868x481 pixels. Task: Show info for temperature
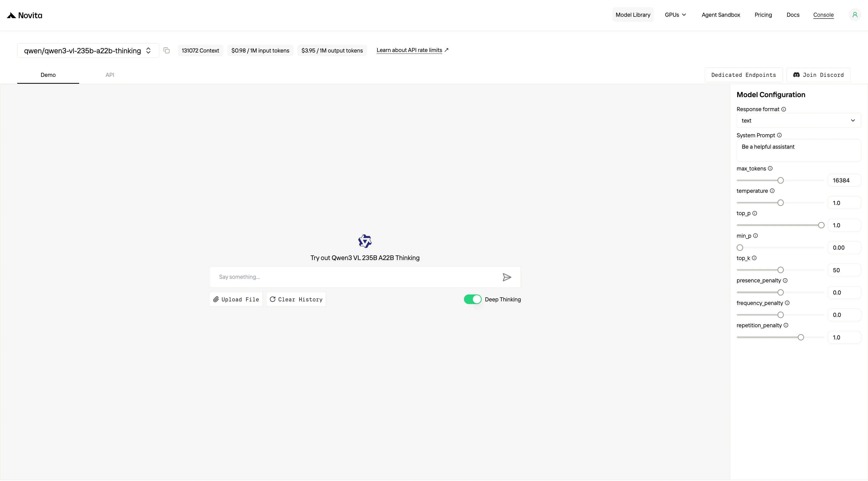772,191
